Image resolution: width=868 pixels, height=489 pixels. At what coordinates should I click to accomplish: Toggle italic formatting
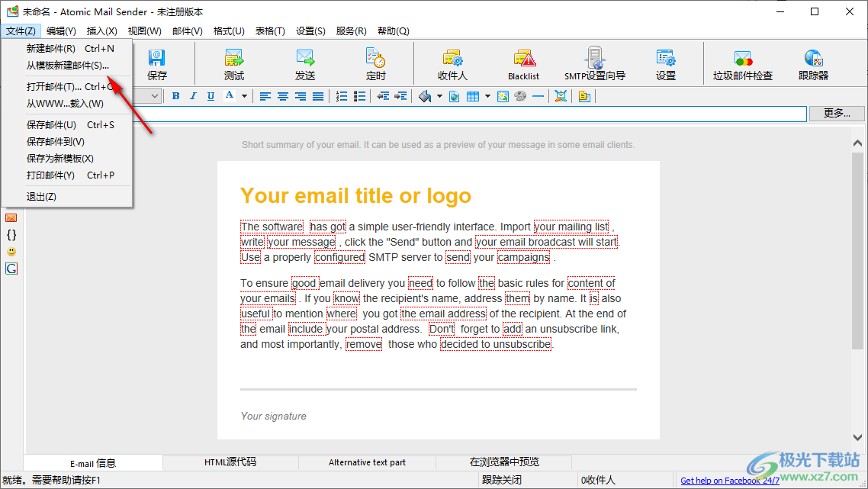193,96
